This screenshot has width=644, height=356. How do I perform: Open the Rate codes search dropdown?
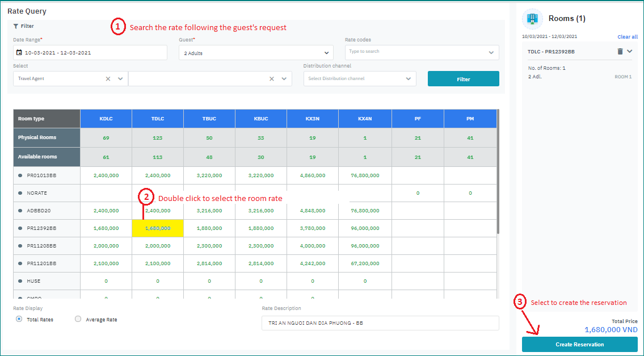[x=422, y=52]
